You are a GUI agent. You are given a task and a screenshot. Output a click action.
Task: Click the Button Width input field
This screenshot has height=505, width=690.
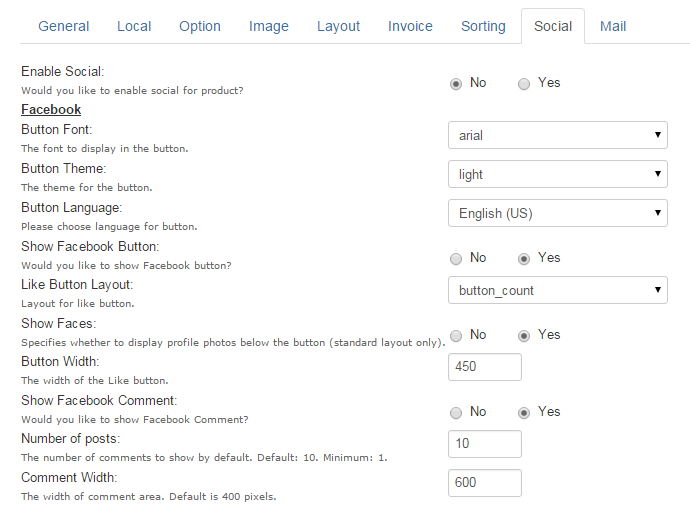pyautogui.click(x=485, y=367)
